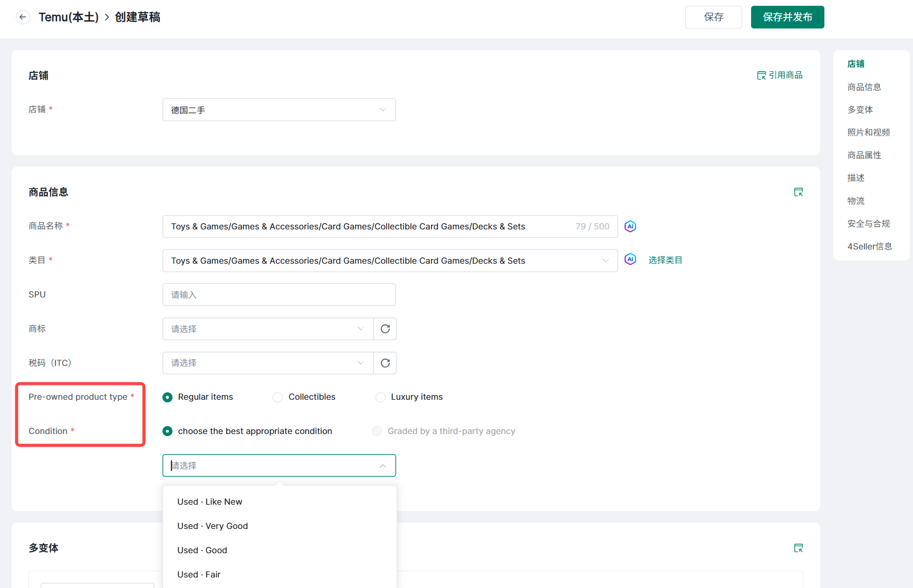Click the SPU input field

coord(278,295)
